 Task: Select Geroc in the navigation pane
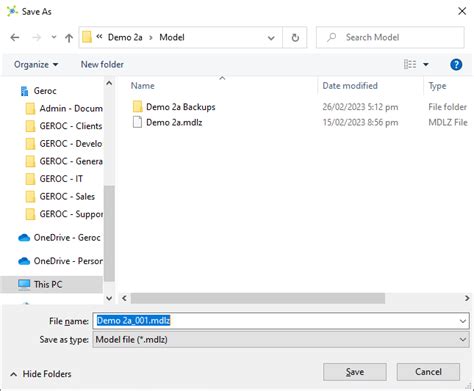click(45, 91)
